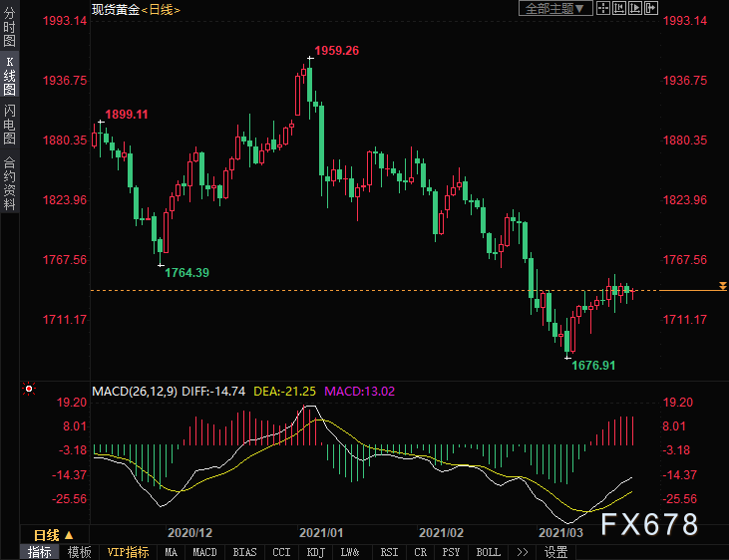The width and height of the screenshot is (729, 560).
Task: Click the rightmost export arrow icon in top toolbar
Action: [652, 8]
